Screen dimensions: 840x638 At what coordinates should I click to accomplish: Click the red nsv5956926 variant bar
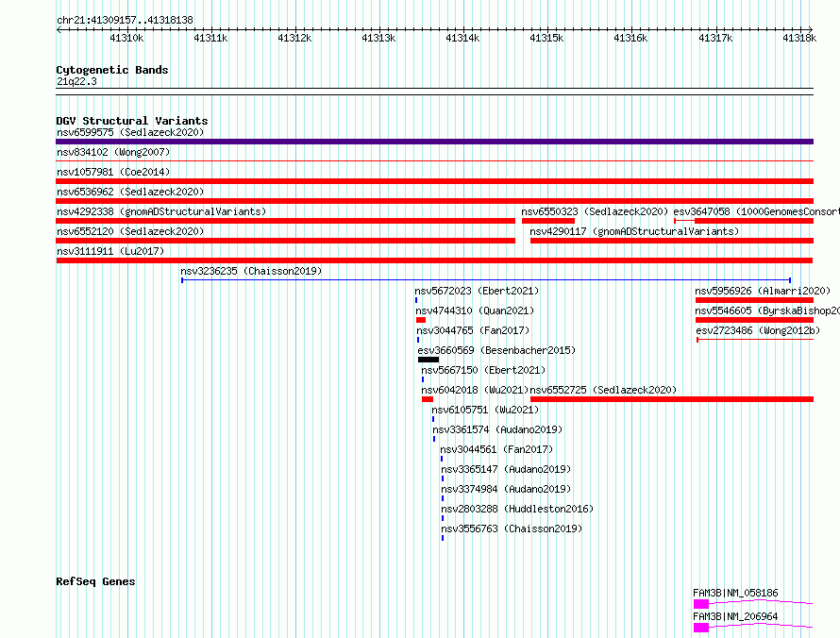click(754, 300)
